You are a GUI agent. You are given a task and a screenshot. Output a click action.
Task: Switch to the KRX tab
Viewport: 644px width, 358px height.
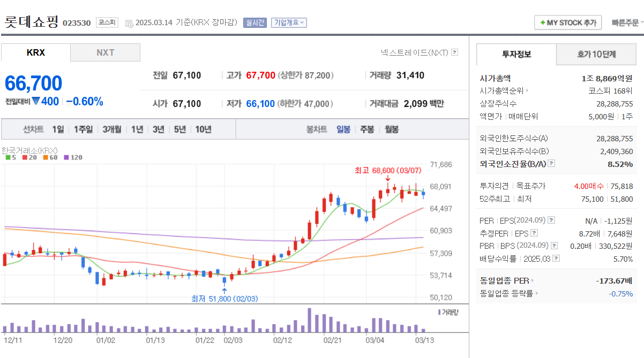pyautogui.click(x=36, y=52)
